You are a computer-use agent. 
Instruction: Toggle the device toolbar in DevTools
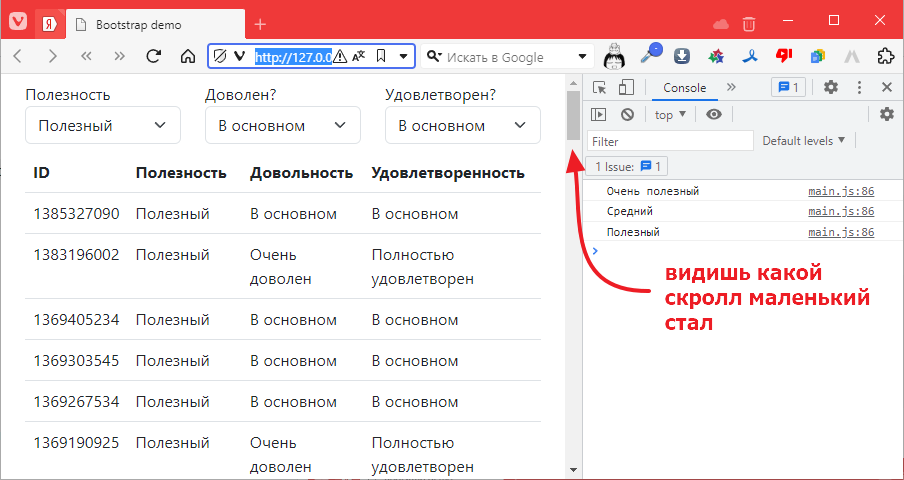coord(626,88)
